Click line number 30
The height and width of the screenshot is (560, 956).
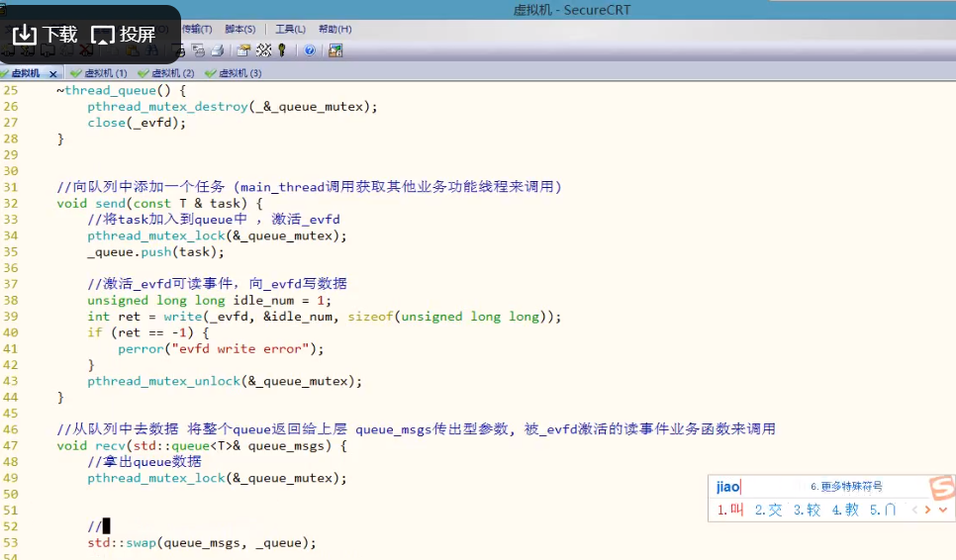coord(10,171)
